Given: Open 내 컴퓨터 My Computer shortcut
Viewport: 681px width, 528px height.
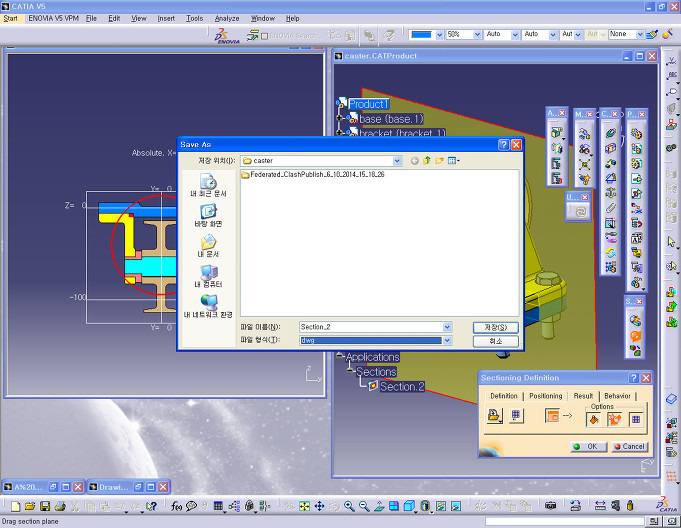Looking at the screenshot, I should [x=208, y=276].
